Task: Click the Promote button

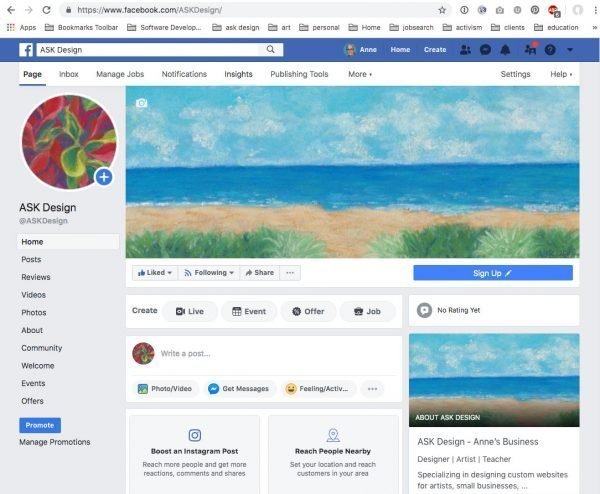Action: point(40,425)
